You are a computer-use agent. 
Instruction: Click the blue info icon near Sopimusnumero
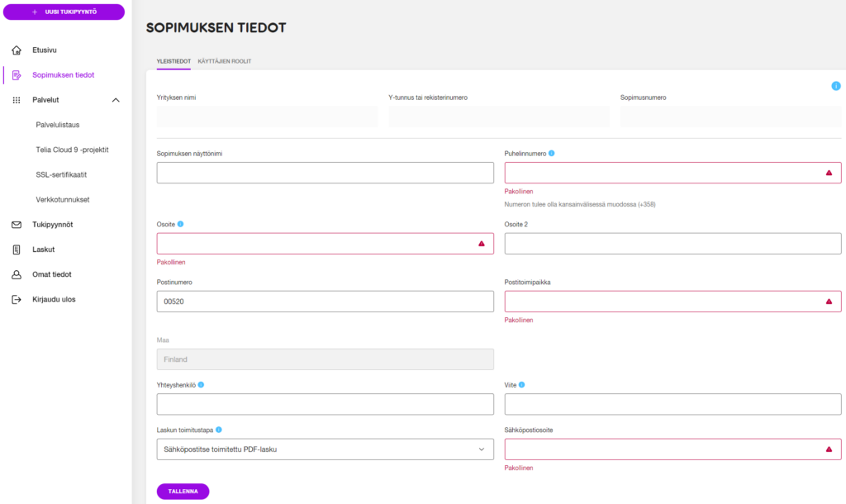coord(836,86)
